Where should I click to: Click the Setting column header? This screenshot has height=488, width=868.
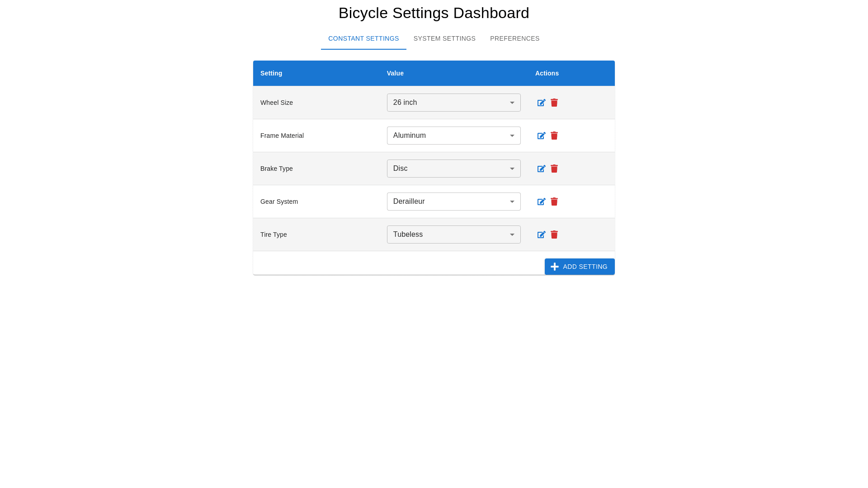(271, 73)
